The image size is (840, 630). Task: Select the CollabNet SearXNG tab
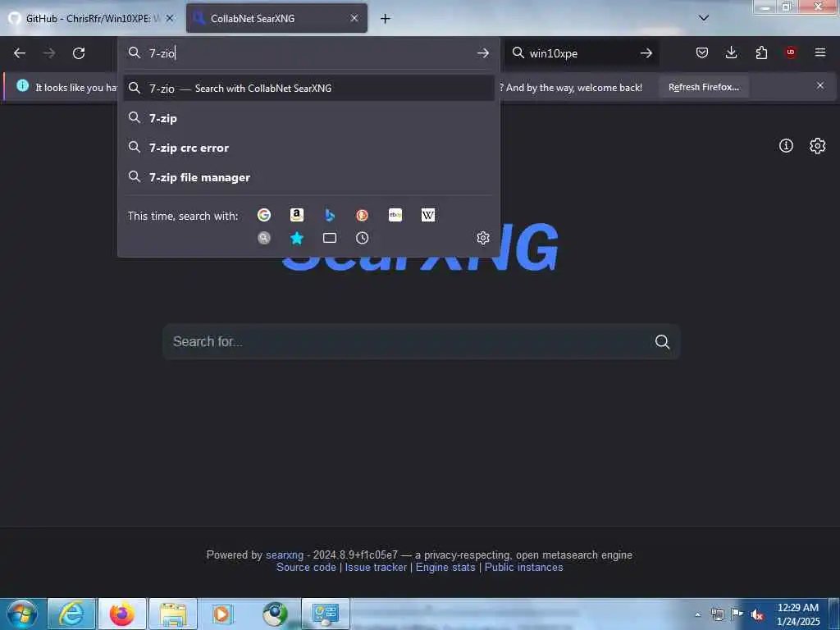(x=276, y=18)
